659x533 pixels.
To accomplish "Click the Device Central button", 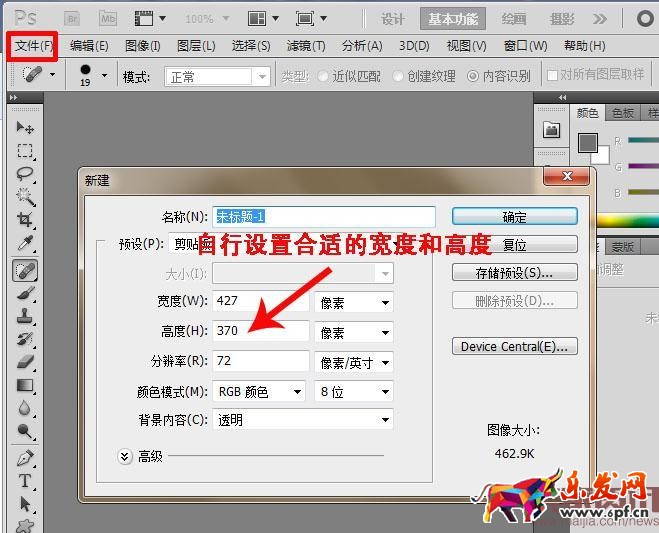I will click(515, 346).
